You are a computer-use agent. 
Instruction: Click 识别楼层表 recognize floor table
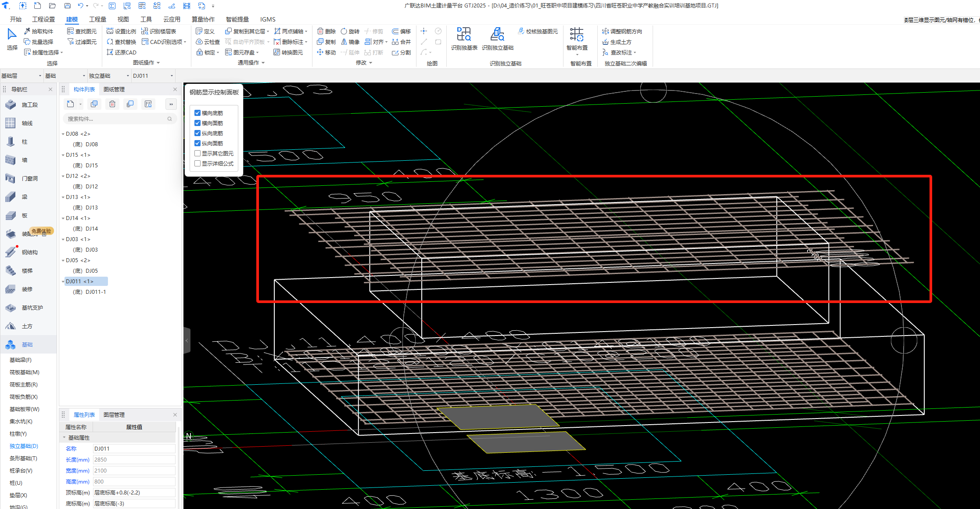pyautogui.click(x=158, y=31)
